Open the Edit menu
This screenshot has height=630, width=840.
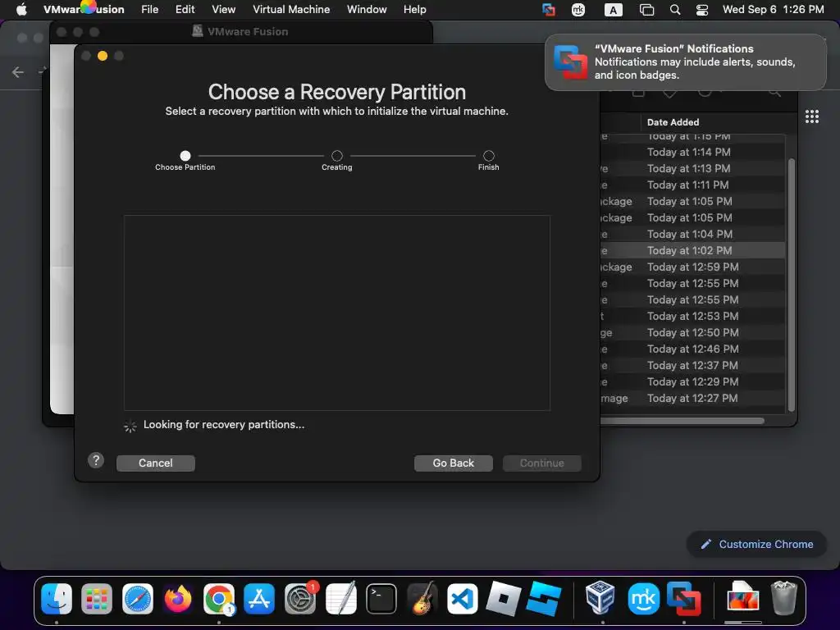click(185, 10)
